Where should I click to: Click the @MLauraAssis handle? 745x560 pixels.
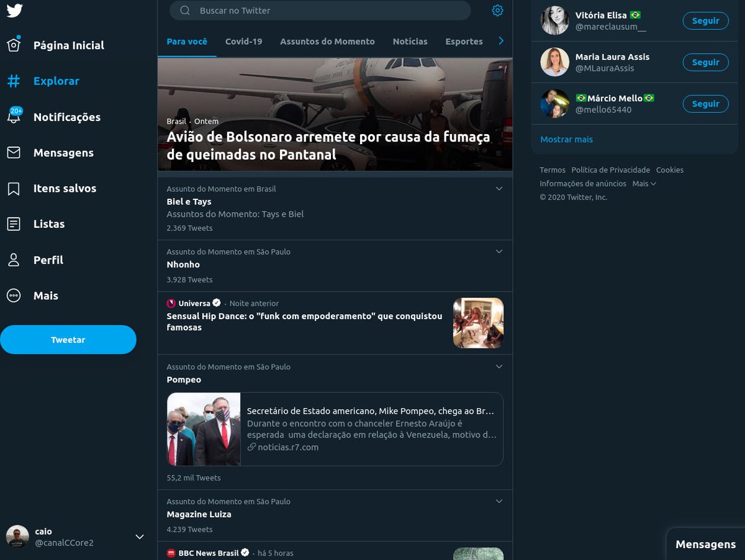605,68
